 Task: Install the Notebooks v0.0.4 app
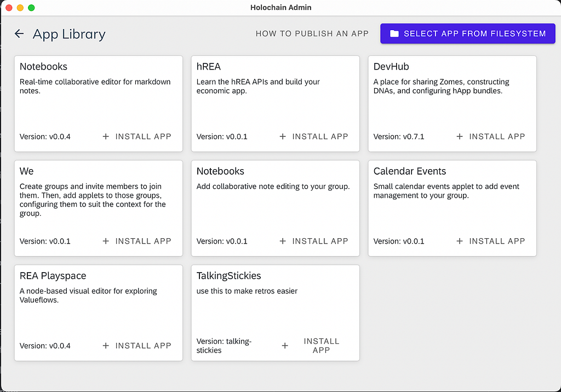click(137, 136)
